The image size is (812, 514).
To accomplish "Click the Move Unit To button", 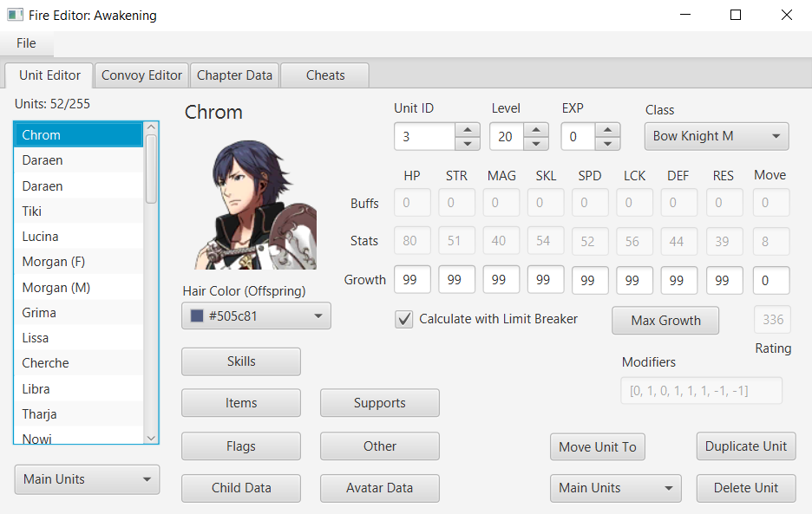I will pos(598,446).
